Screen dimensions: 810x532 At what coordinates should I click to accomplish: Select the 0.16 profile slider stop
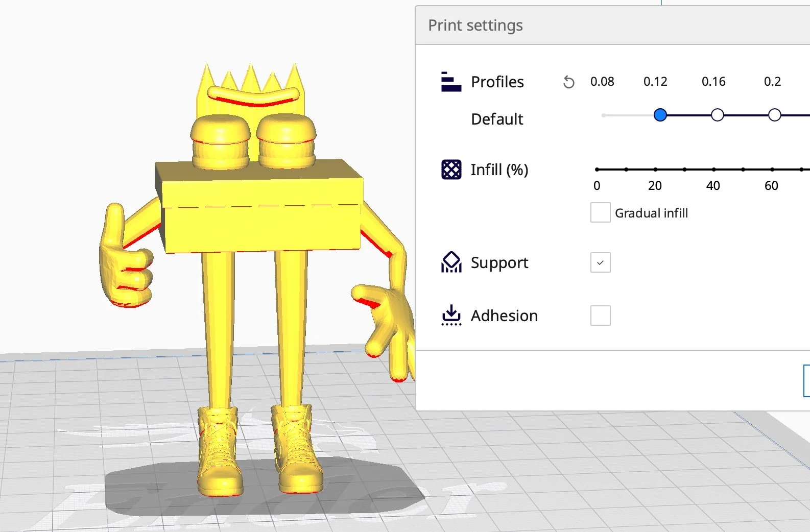coord(717,115)
